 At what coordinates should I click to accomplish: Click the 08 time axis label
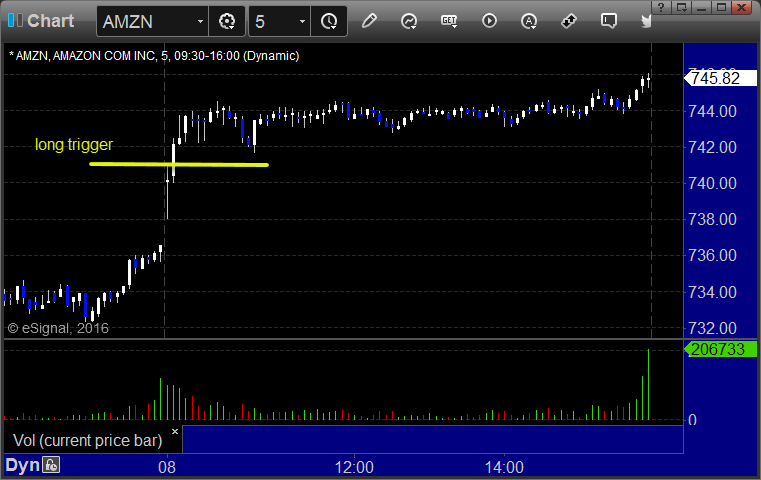(x=167, y=467)
